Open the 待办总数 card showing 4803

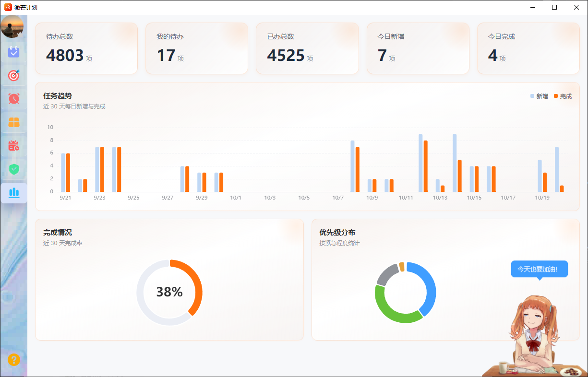pos(86,48)
